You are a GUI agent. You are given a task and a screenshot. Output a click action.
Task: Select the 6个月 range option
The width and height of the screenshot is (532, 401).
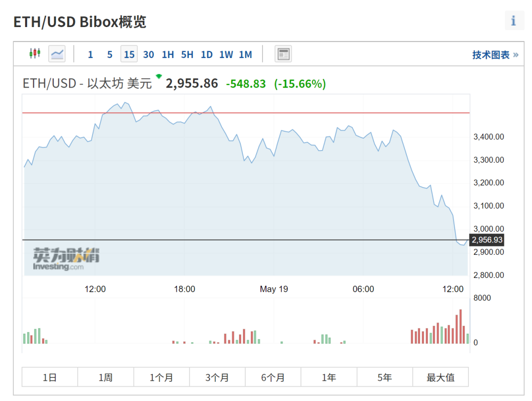273,377
